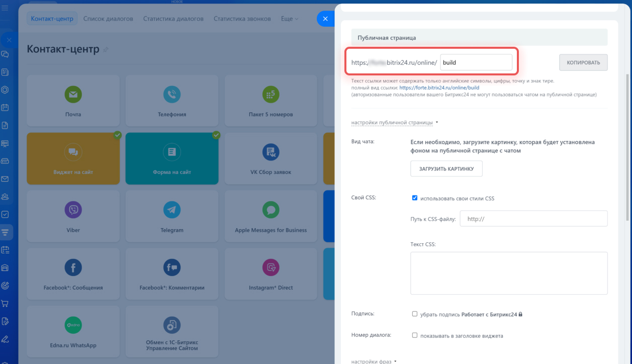The image size is (632, 364).
Task: Open the Форма на сайт card icon
Action: pos(172,152)
